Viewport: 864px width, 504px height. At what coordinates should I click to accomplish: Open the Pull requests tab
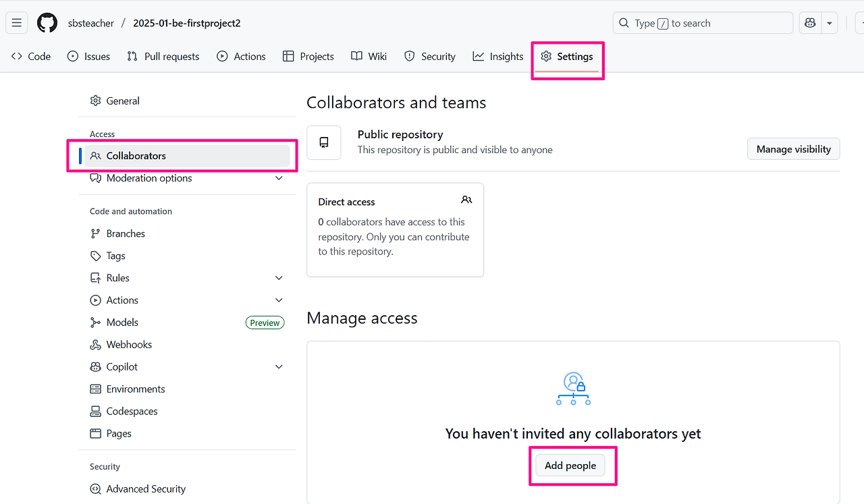(x=163, y=57)
